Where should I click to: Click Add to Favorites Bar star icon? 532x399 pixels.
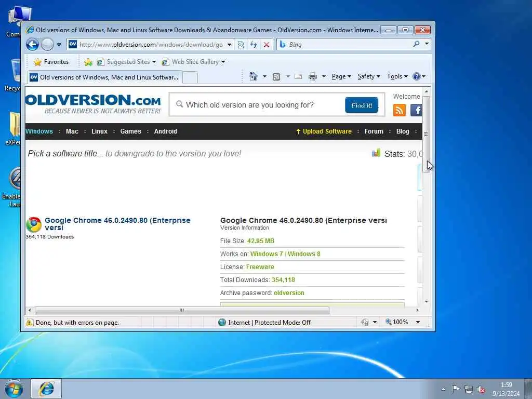click(88, 62)
